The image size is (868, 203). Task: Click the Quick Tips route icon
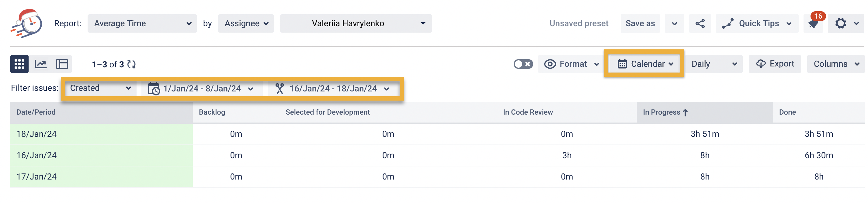727,24
